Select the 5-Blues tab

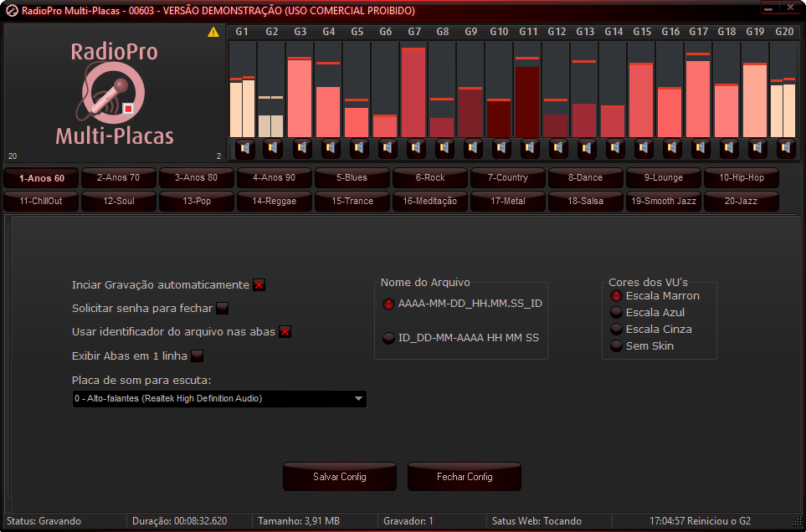coord(352,178)
